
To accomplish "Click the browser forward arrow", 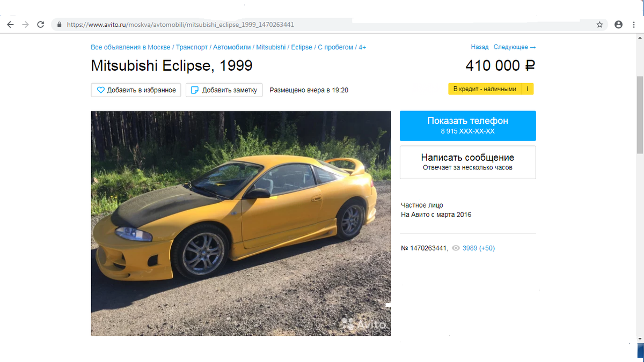I will point(25,25).
